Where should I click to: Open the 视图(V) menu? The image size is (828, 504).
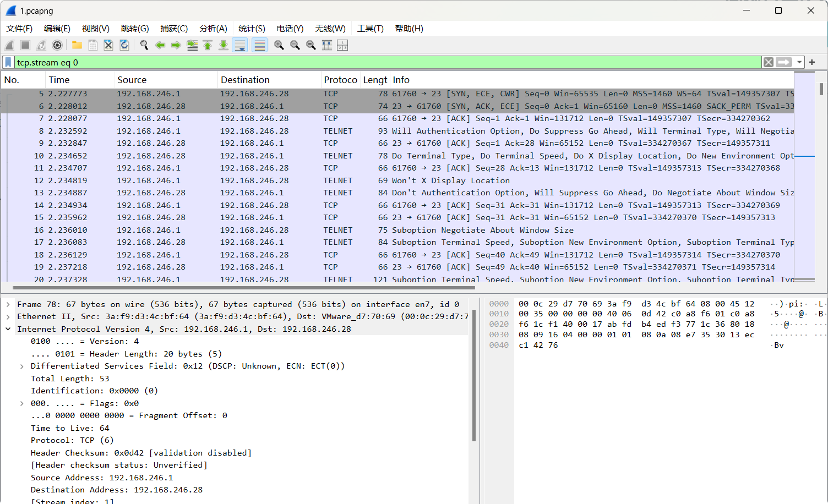tap(96, 29)
